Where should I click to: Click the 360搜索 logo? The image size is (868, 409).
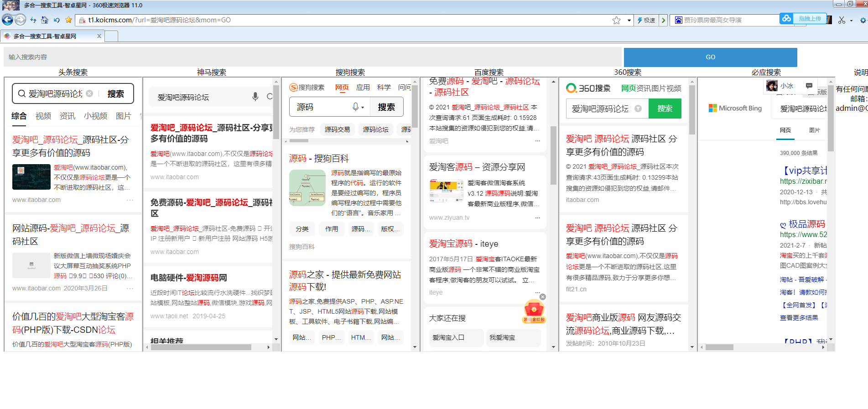tap(588, 88)
